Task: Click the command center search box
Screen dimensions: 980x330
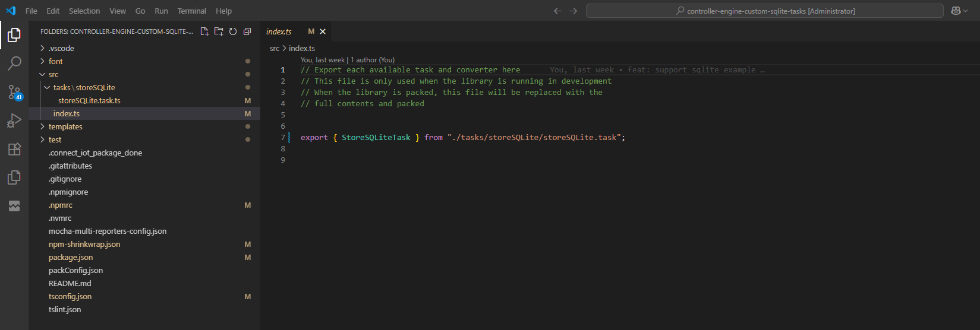Action: (x=765, y=11)
